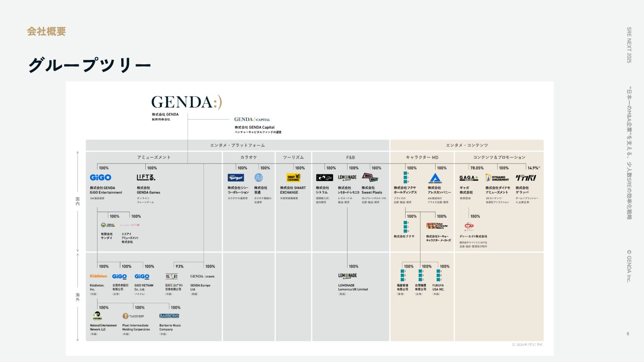Select the National Entertainment Network logo
The image size is (644, 362).
(97, 316)
